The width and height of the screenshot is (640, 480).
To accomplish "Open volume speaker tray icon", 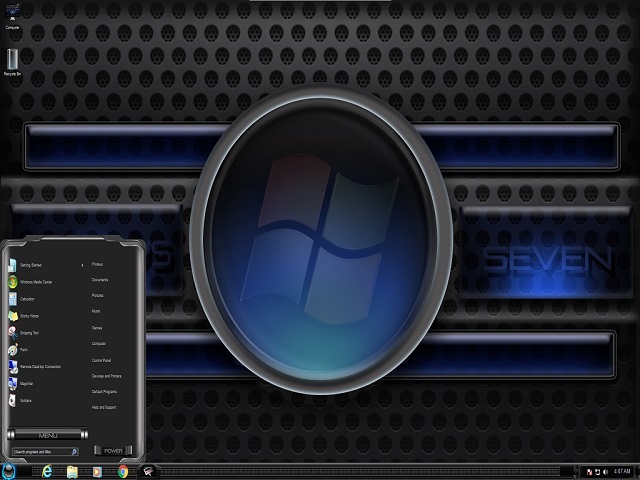I will (605, 472).
